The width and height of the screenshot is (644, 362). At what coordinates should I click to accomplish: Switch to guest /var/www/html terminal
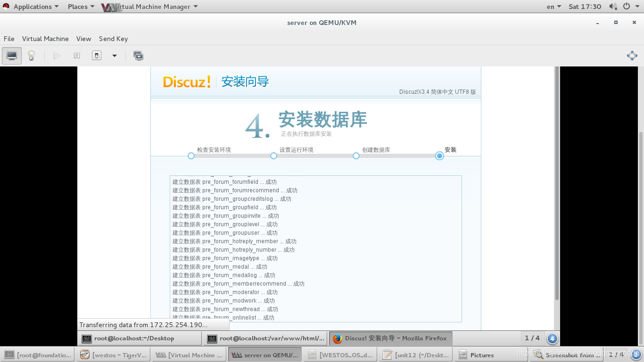click(265, 338)
